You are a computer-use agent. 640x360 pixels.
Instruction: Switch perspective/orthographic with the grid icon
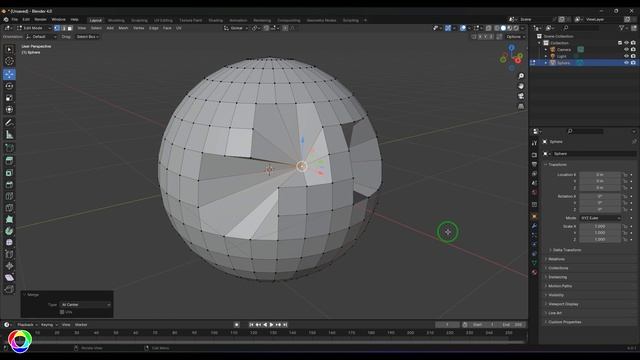point(521,107)
